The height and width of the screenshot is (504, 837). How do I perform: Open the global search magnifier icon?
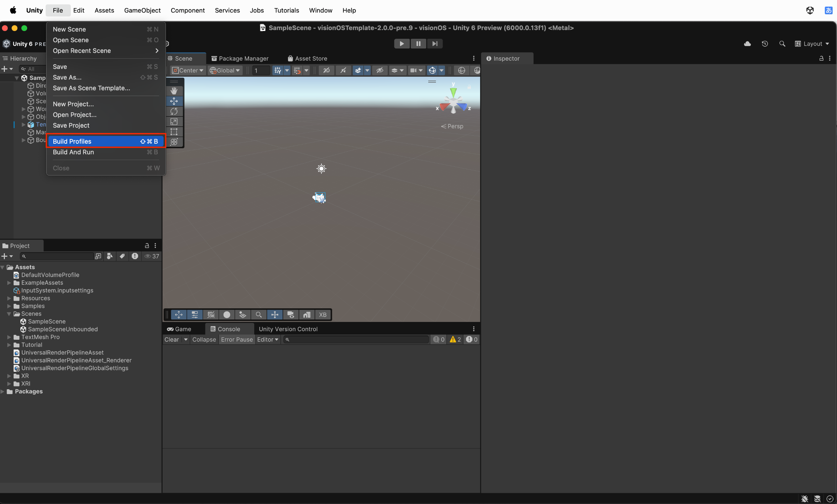tap(782, 44)
